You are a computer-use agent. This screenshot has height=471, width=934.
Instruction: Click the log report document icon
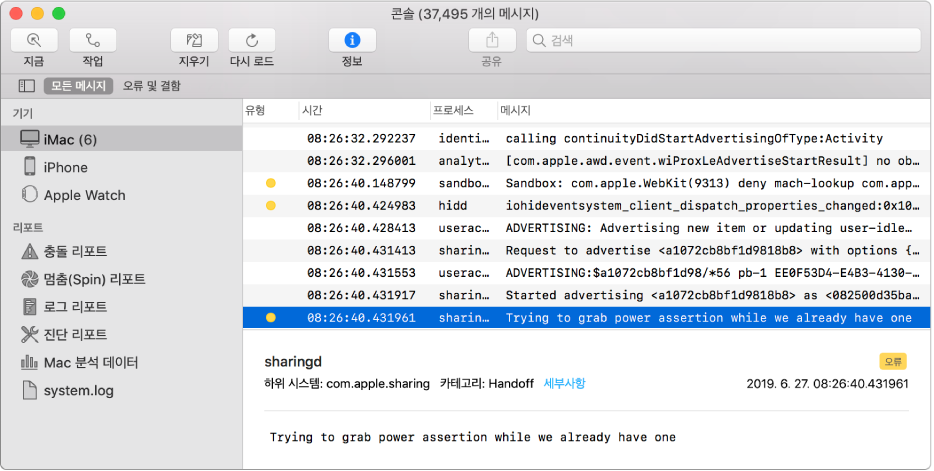point(29,307)
